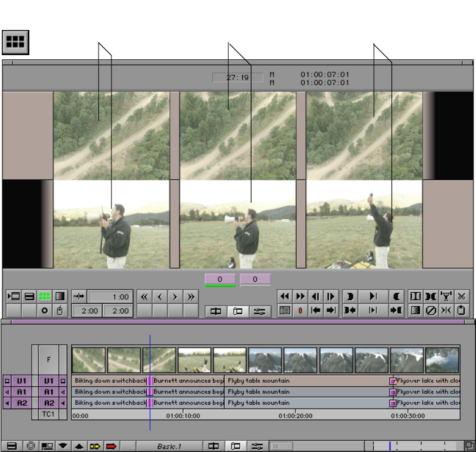Viewport: 476px width, 452px height.
Task: Click the left 2:00 preroll field
Action: [87, 311]
